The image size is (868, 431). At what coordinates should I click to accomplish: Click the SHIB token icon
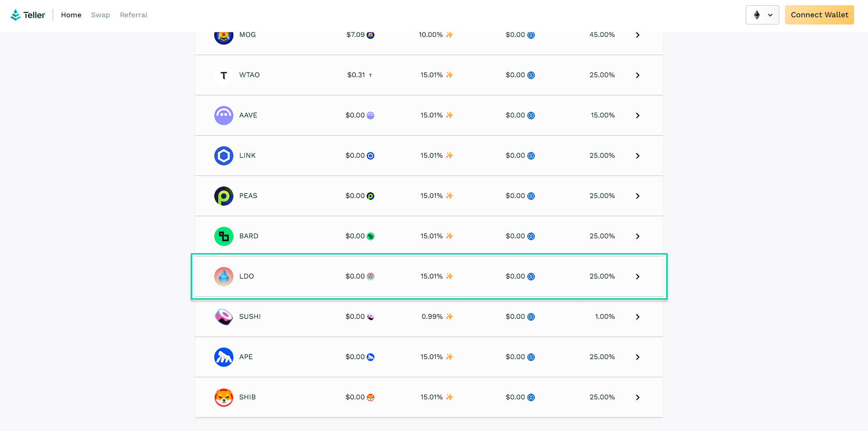point(223,397)
